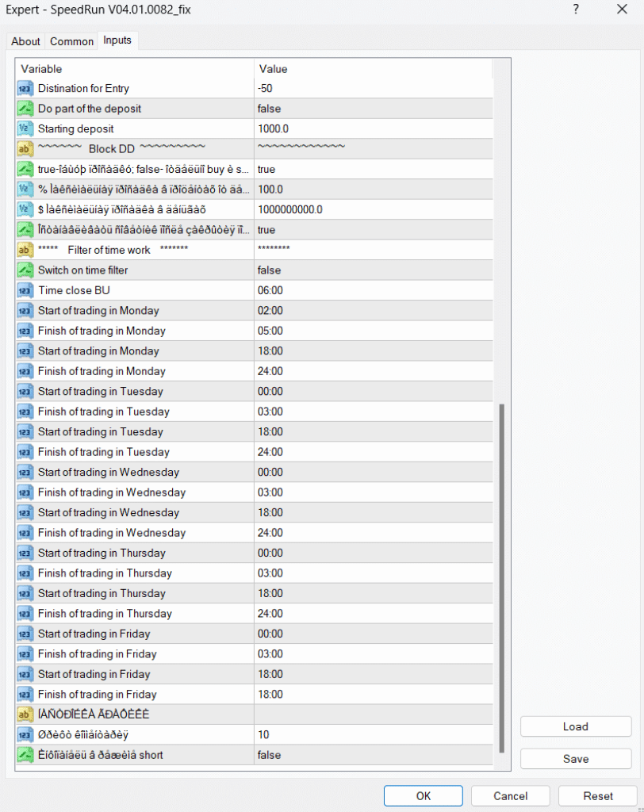The image size is (644, 812).
Task: Click the Load button
Action: [x=576, y=726]
